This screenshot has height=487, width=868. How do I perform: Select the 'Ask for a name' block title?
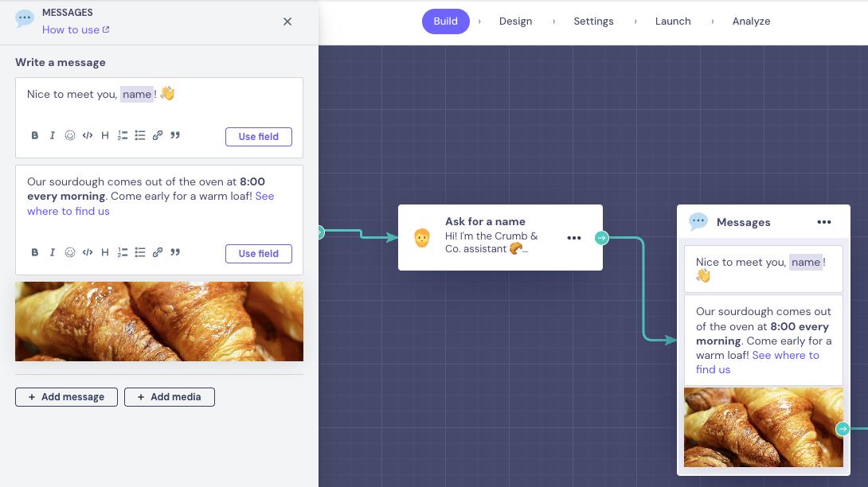pyautogui.click(x=486, y=221)
